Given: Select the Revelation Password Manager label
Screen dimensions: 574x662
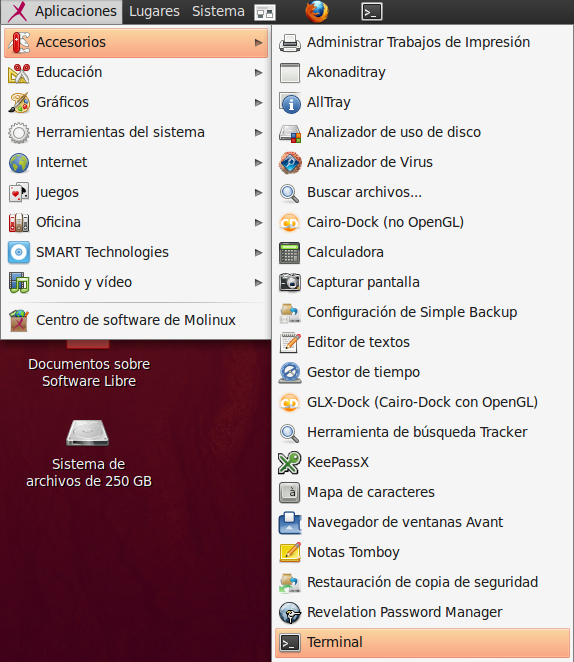Looking at the screenshot, I should click(x=405, y=612).
